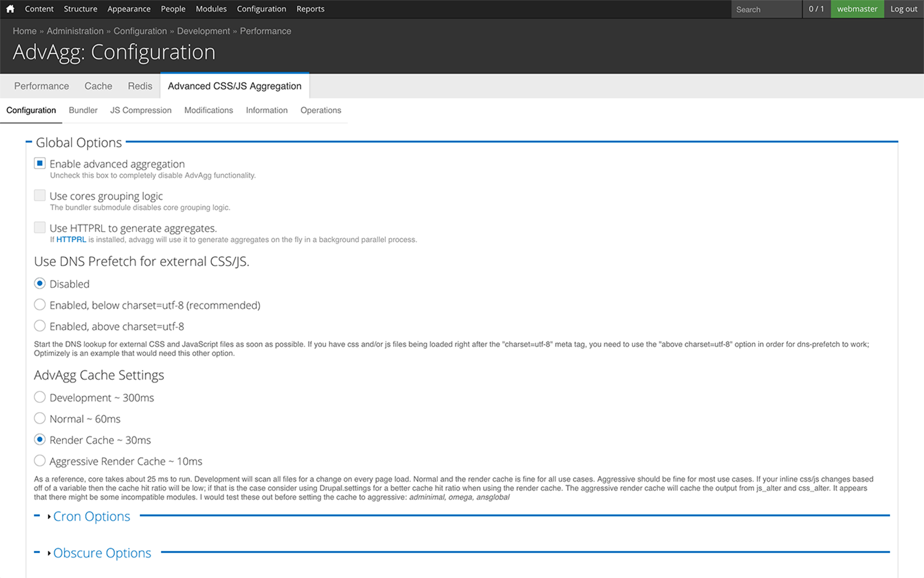Select the Advanced CSS/JS Aggregation tab
This screenshot has height=578, width=924.
coord(234,86)
